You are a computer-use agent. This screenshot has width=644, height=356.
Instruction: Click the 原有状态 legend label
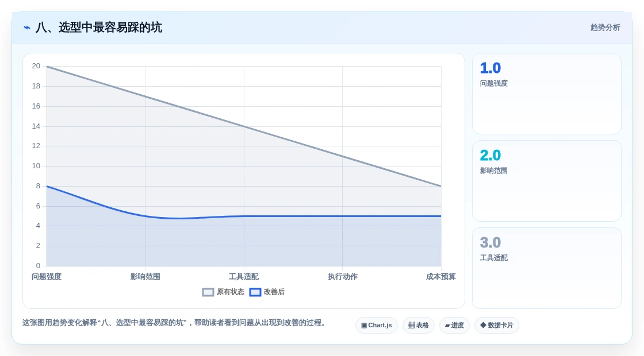point(231,292)
